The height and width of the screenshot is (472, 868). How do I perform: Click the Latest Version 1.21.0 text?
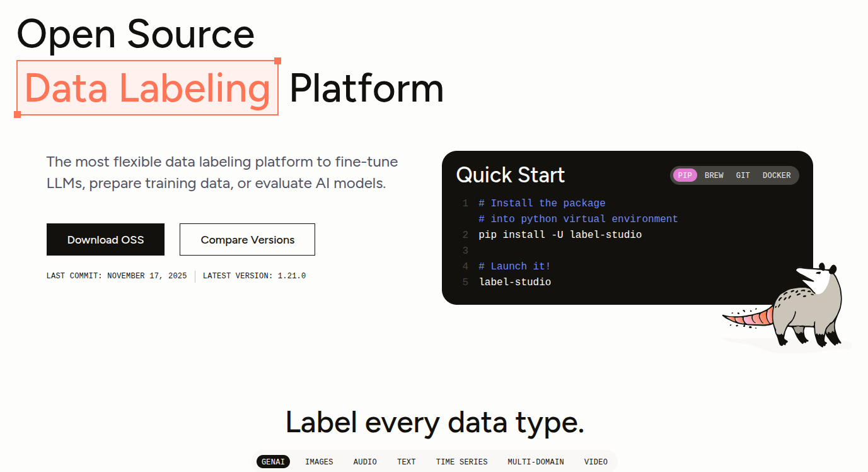(254, 276)
